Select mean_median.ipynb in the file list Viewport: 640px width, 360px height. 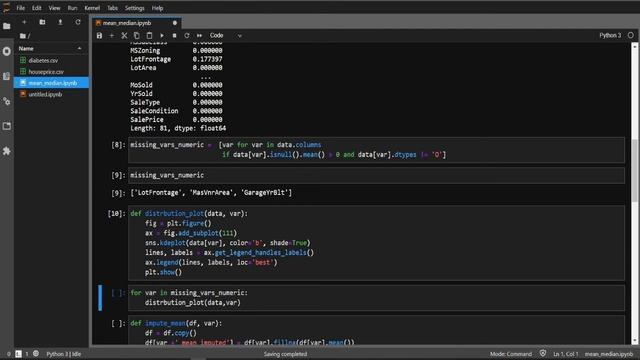tap(51, 83)
